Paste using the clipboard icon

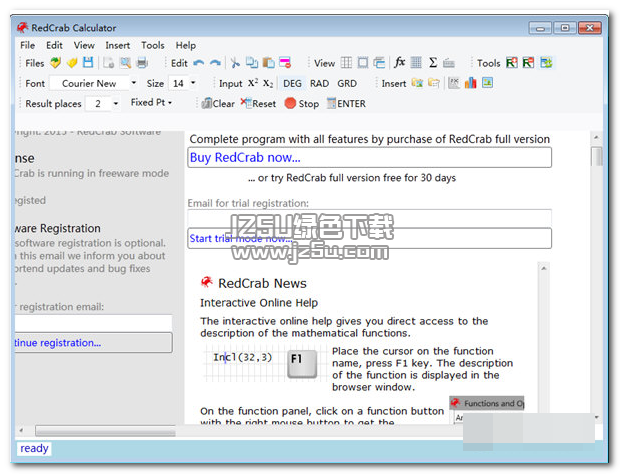tap(268, 62)
